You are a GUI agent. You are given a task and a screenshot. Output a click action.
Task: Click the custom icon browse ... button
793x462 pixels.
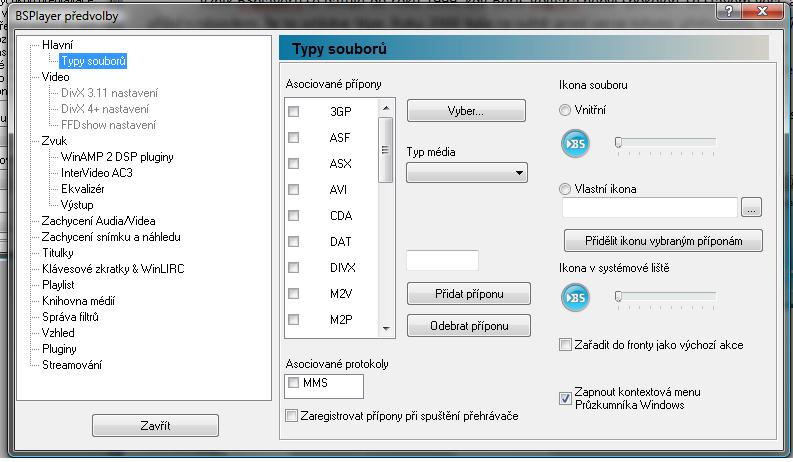752,207
